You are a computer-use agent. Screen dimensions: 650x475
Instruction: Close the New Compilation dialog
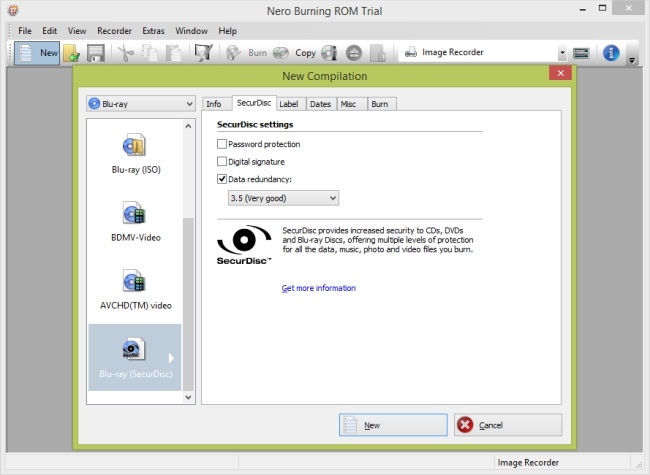(x=560, y=73)
